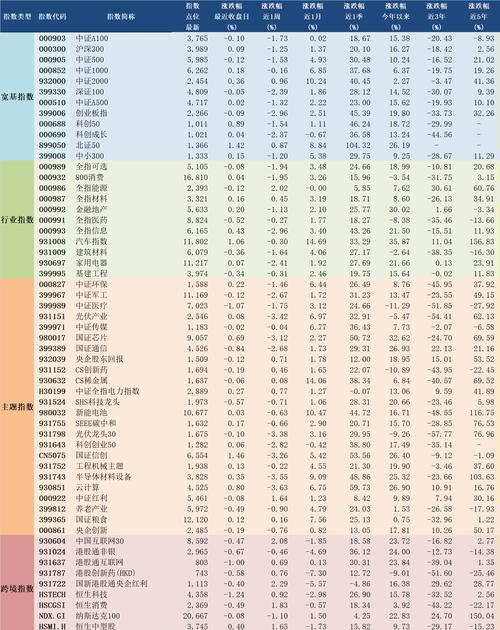The image size is (500, 630).
Task: Click the 16,810 index level value
Action: click(x=196, y=177)
